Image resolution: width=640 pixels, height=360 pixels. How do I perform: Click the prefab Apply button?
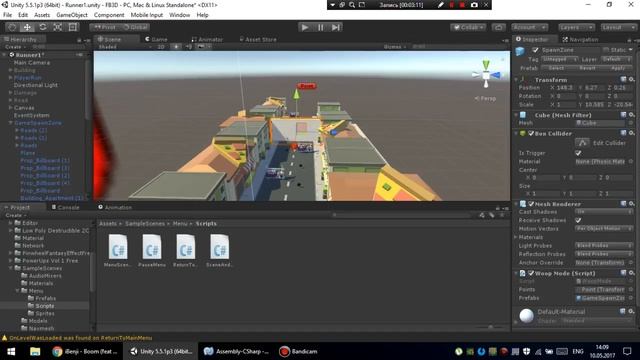618,68
